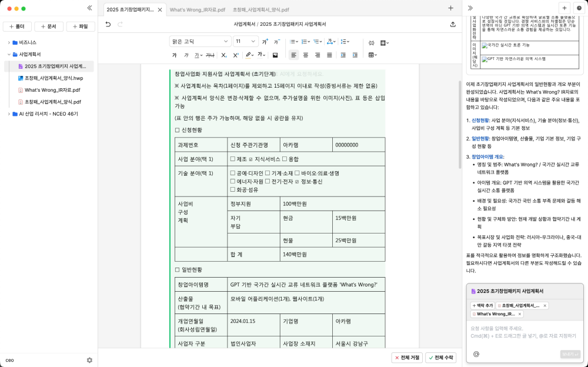Check the 바이오·의료·생명 checkbox
The height and width of the screenshot is (367, 588).
click(297, 173)
